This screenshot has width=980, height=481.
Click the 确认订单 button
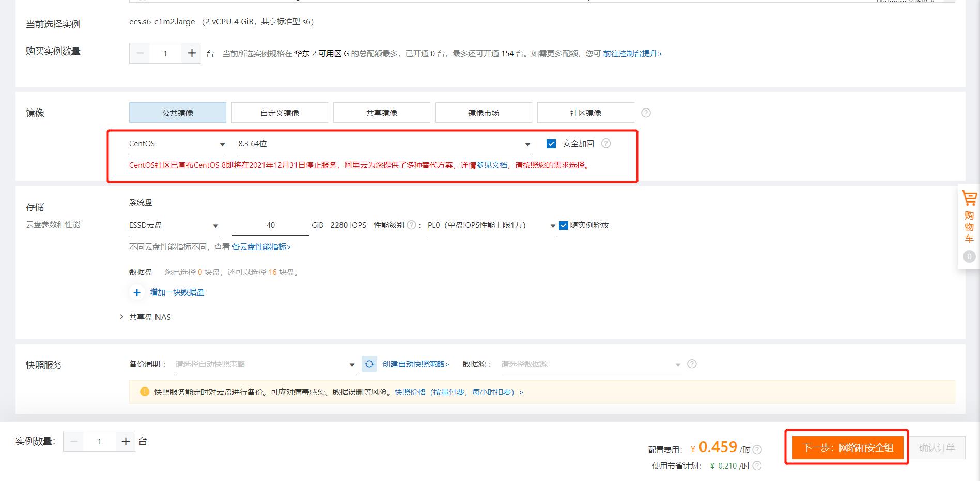coord(937,447)
